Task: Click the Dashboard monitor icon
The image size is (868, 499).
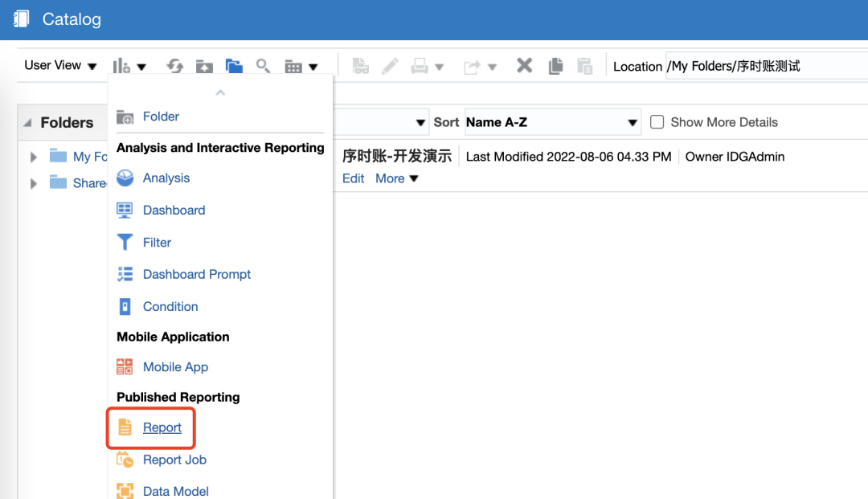Action: tap(125, 211)
